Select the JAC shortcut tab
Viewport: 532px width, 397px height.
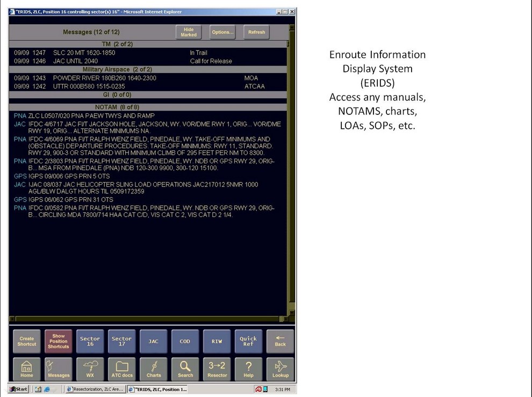(154, 341)
